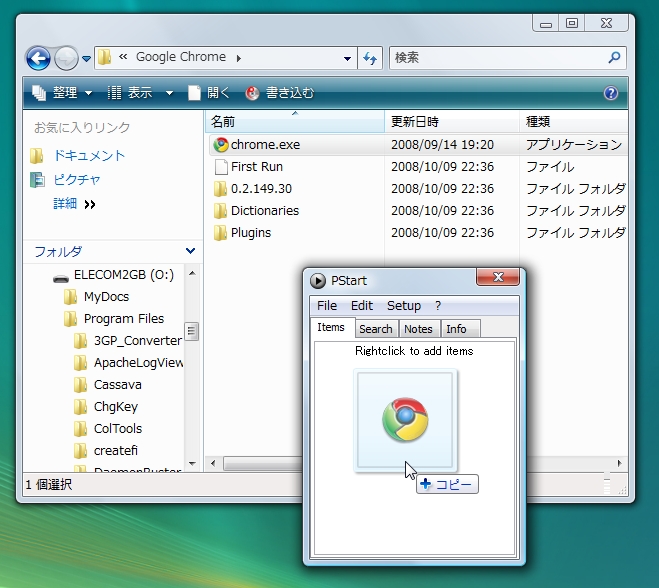659x588 pixels.
Task: Click the magnifier search icon
Action: [x=614, y=57]
